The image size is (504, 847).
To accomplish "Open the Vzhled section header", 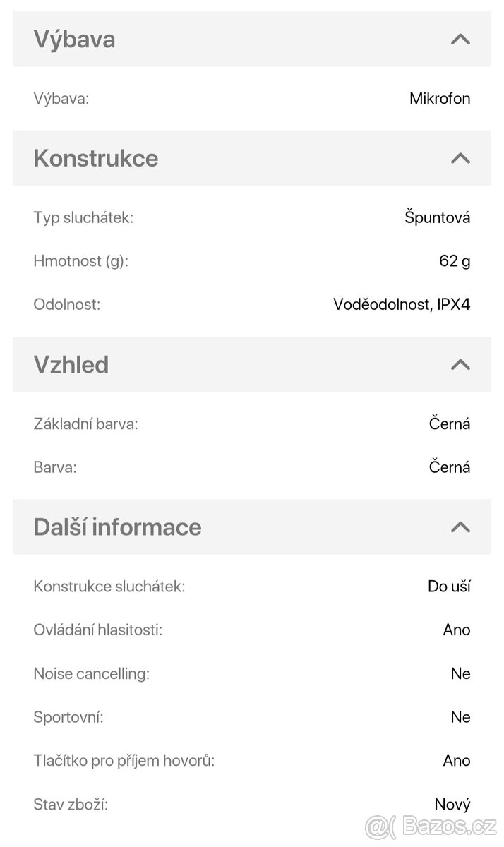I will [71, 365].
